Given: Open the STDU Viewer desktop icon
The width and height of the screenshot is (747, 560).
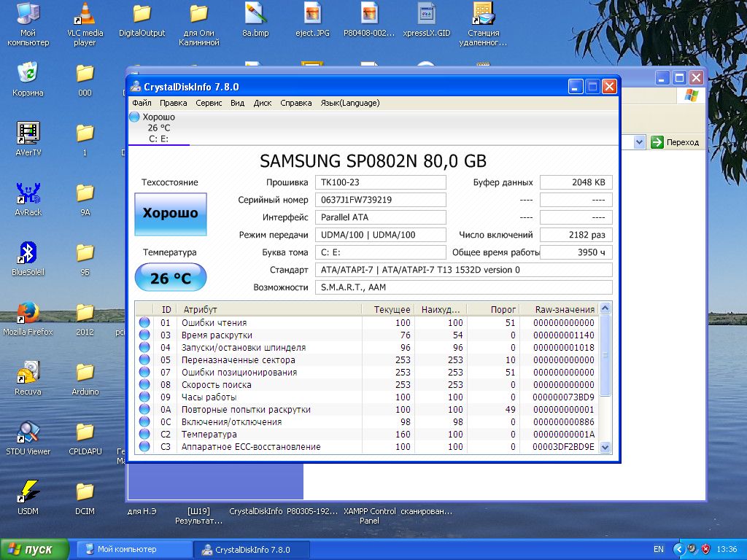Looking at the screenshot, I should click(28, 432).
